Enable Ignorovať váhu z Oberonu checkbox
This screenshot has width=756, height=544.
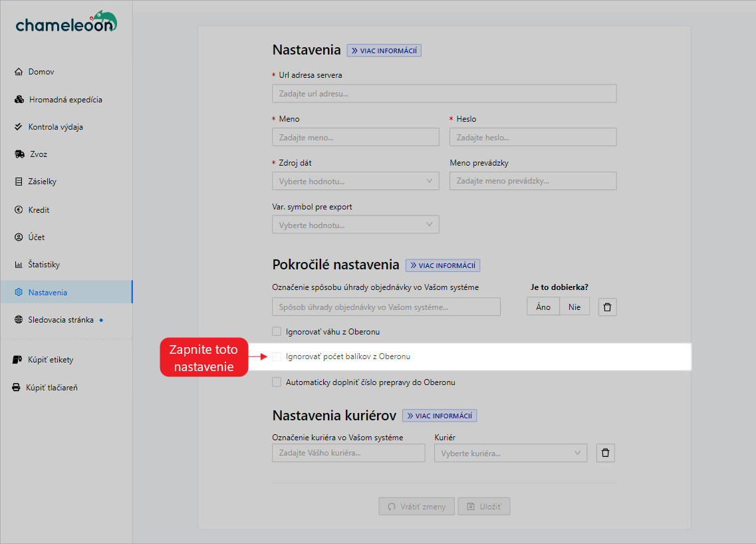(x=277, y=331)
